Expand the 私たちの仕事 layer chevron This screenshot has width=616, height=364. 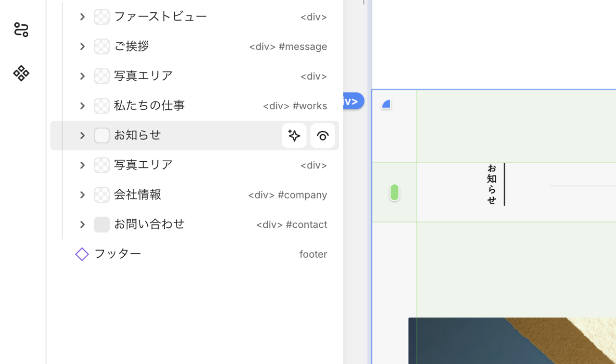click(x=82, y=106)
